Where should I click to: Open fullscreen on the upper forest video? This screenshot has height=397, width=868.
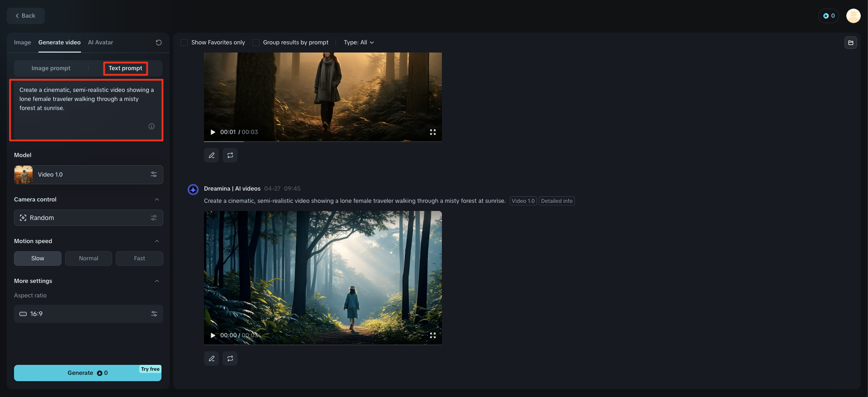coord(433,132)
